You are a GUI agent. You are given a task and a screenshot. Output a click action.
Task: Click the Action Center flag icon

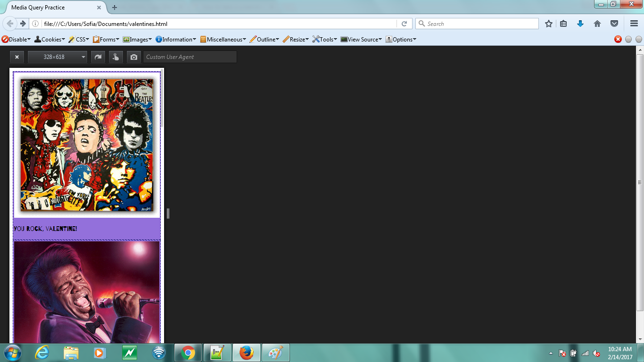(x=562, y=353)
